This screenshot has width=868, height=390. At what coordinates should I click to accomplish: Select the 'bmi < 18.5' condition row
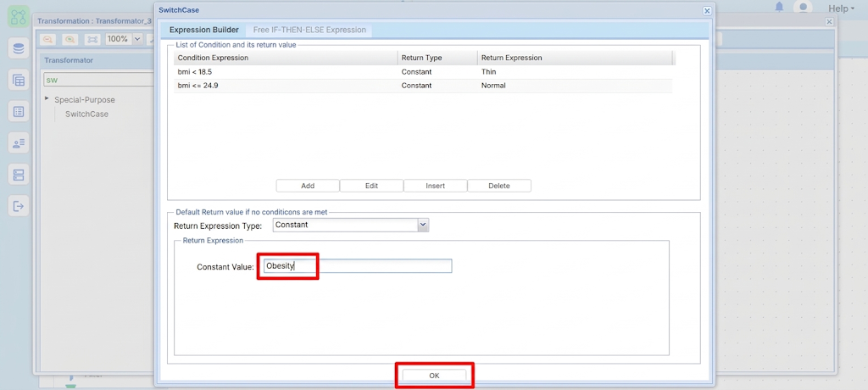[x=423, y=72]
